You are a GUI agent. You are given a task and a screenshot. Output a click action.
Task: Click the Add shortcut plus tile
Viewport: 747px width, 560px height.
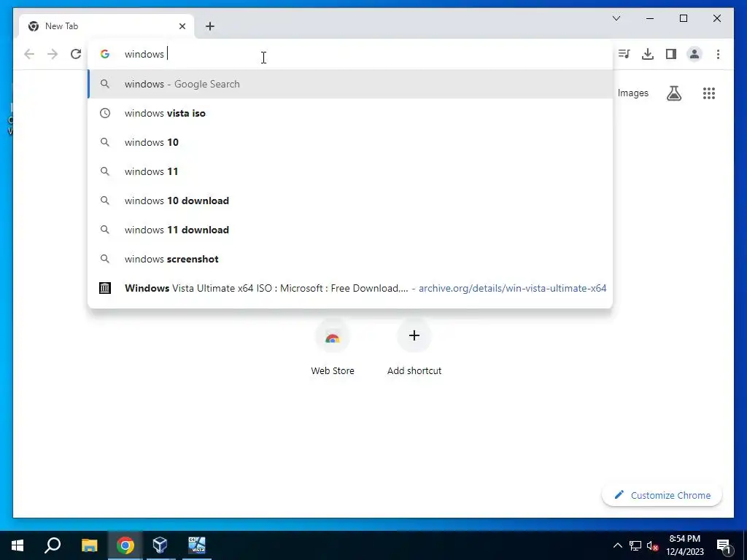coord(414,348)
